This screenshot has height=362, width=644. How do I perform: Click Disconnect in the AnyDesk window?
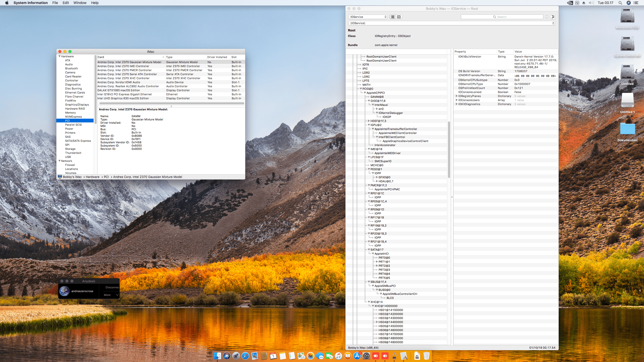(112, 287)
